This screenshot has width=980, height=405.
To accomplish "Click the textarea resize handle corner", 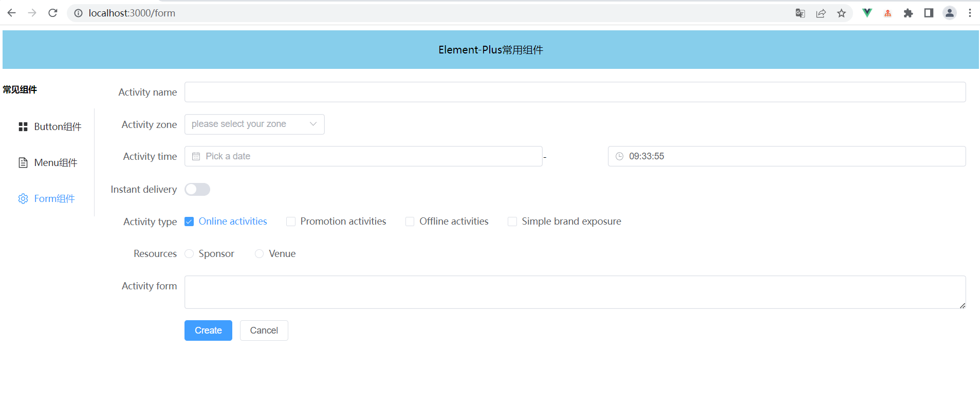I will coord(962,305).
